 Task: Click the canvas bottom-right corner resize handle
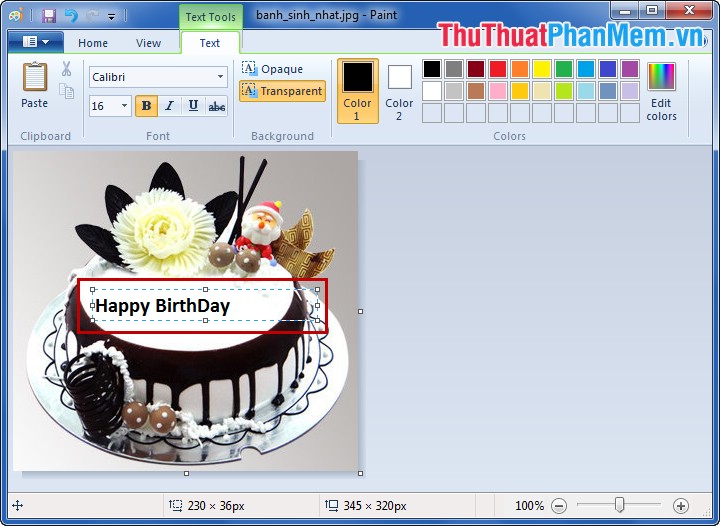(x=360, y=473)
